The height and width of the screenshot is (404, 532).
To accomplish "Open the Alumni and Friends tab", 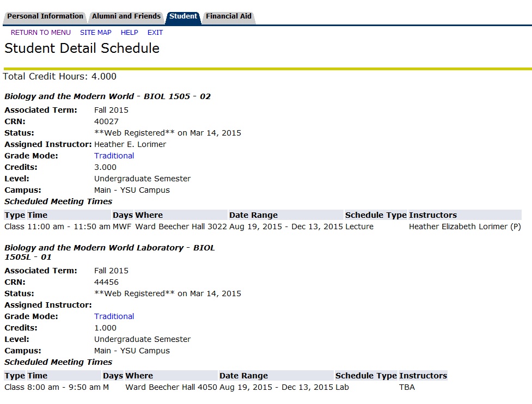I will click(x=126, y=16).
